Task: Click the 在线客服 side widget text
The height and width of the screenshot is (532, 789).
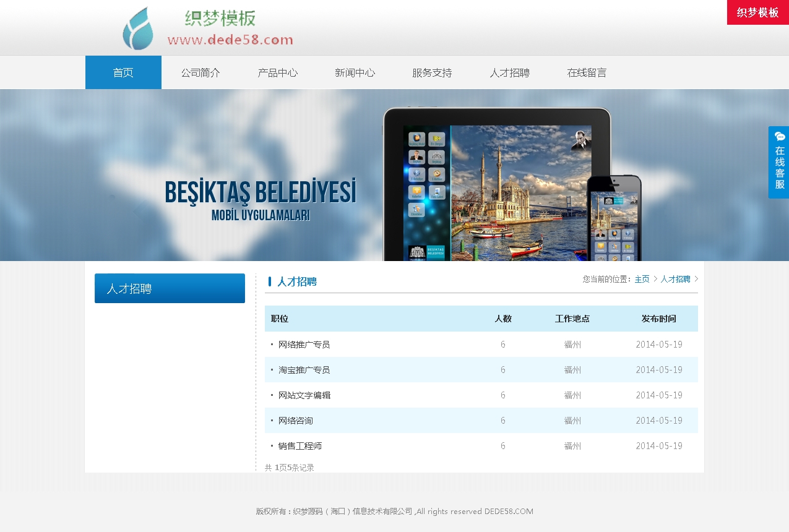Action: pyautogui.click(x=780, y=168)
